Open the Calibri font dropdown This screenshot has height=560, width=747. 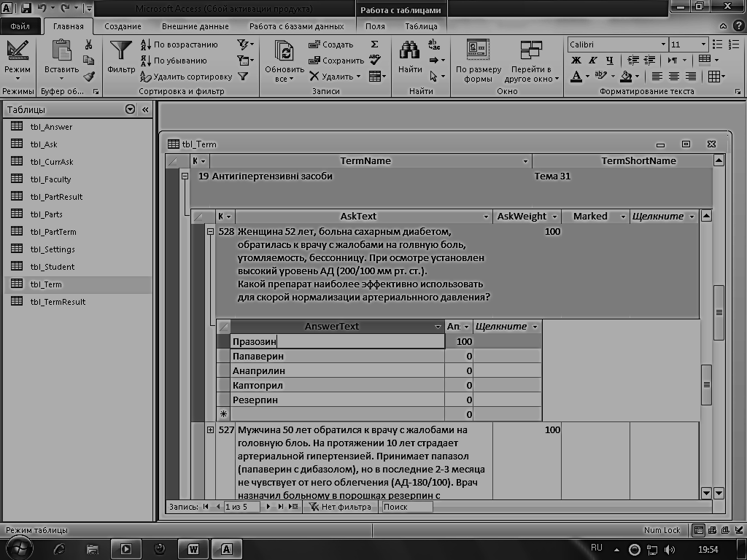[663, 44]
